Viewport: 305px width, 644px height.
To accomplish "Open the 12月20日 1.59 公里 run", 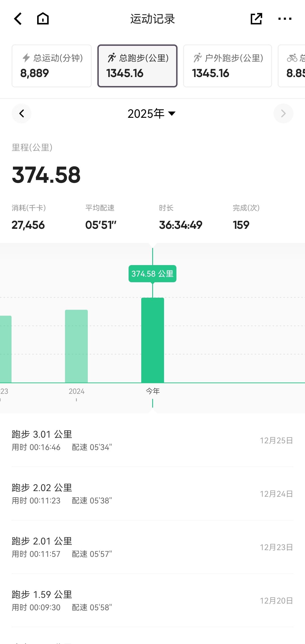I will click(152, 600).
